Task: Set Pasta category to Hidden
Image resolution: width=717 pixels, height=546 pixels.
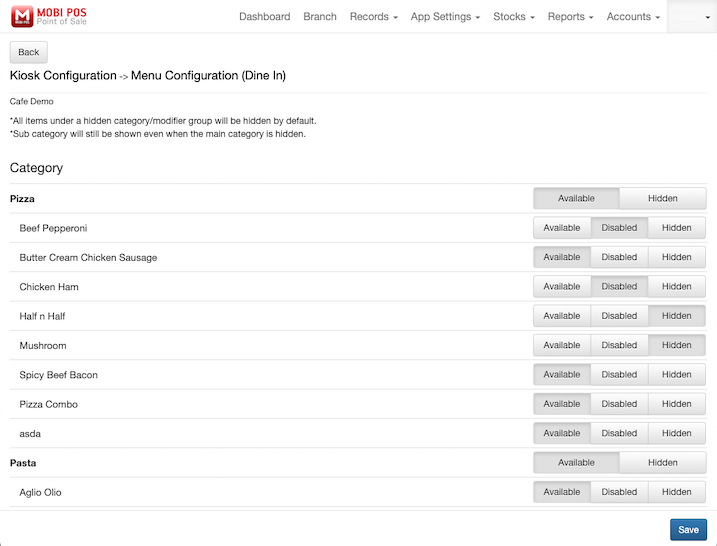Action: (x=662, y=463)
